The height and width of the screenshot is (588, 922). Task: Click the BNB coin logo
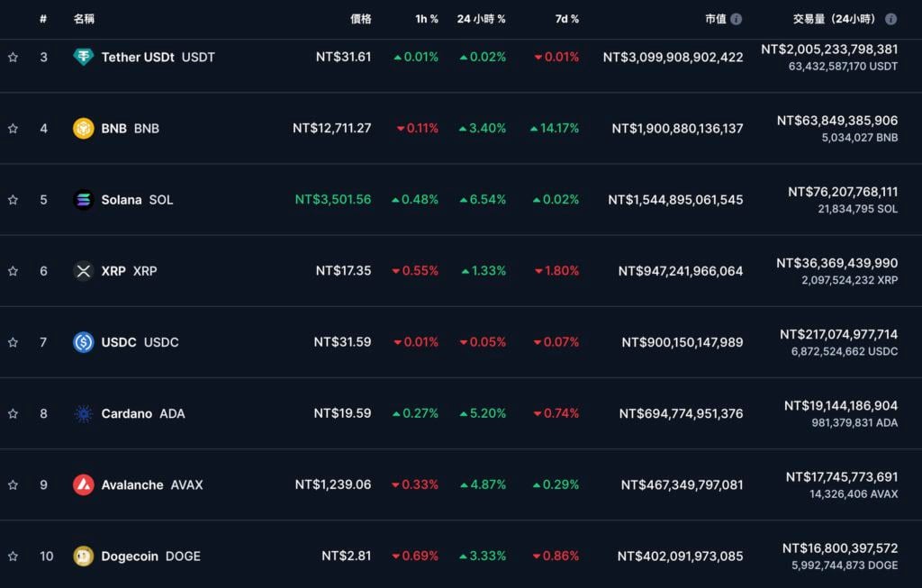click(x=83, y=128)
